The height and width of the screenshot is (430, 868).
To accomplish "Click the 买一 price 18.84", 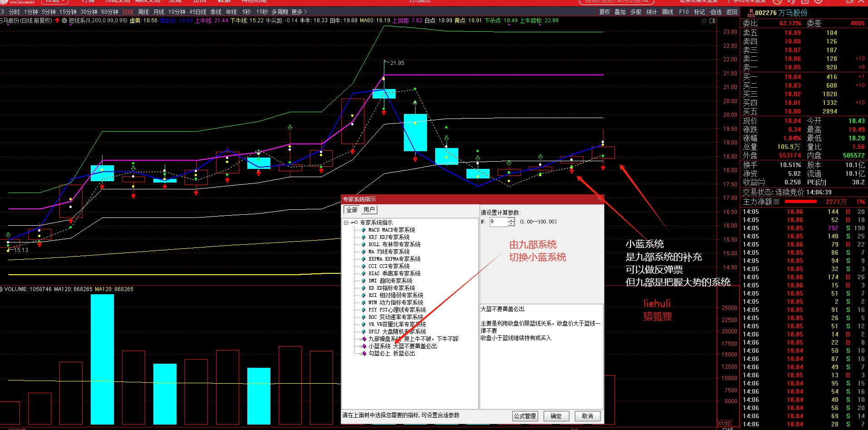I will pyautogui.click(x=793, y=77).
